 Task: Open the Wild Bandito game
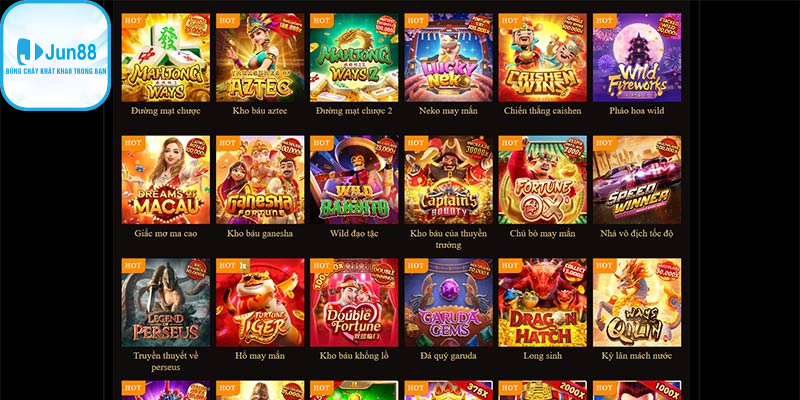(354, 180)
